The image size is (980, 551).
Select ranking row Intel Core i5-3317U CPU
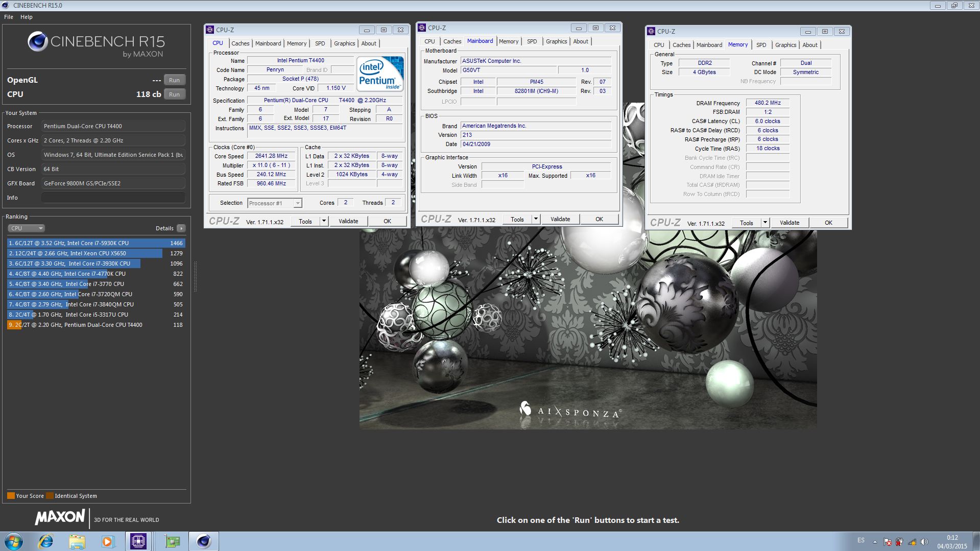[x=96, y=315]
